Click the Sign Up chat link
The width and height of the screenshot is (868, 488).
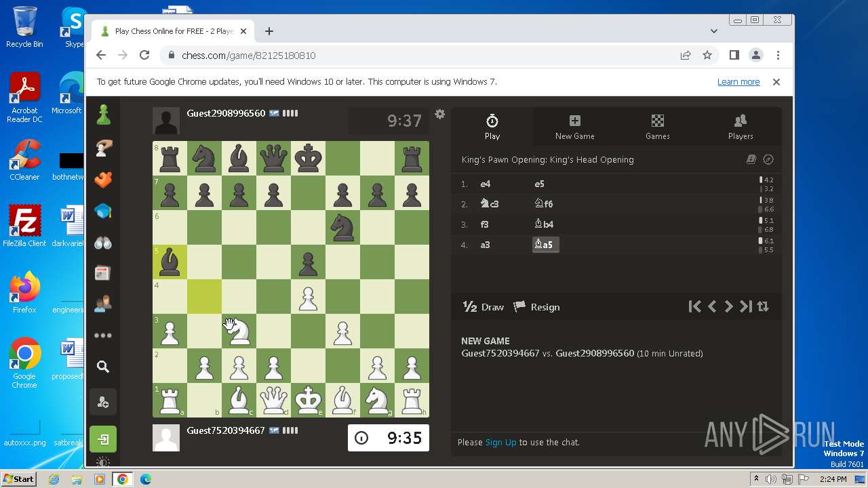501,442
